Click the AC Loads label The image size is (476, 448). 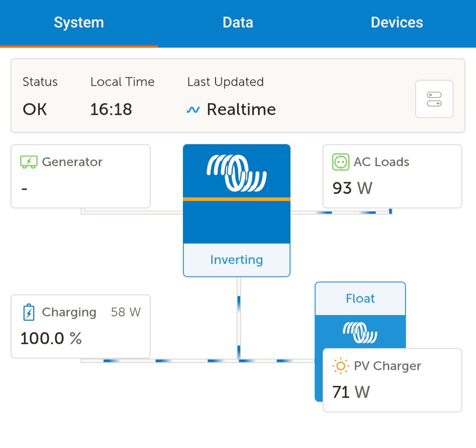pos(382,162)
